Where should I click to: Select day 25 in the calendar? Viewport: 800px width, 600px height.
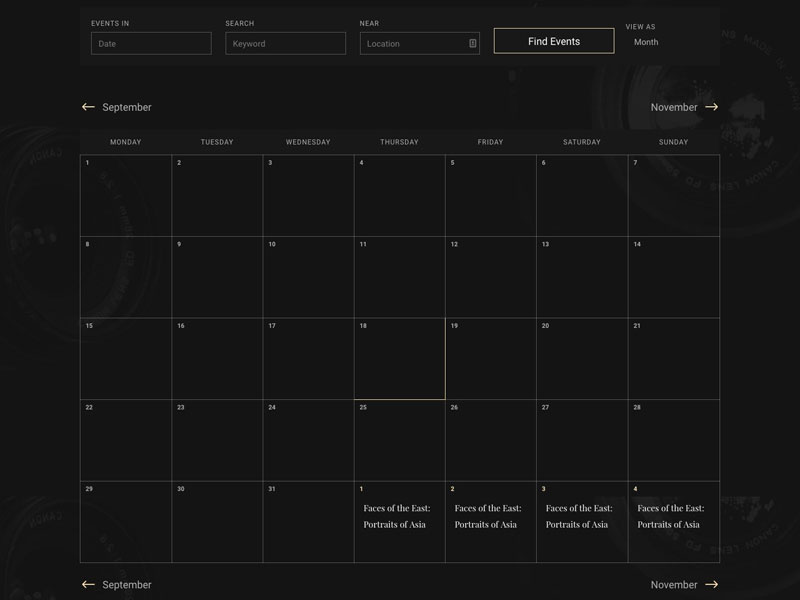(x=399, y=440)
